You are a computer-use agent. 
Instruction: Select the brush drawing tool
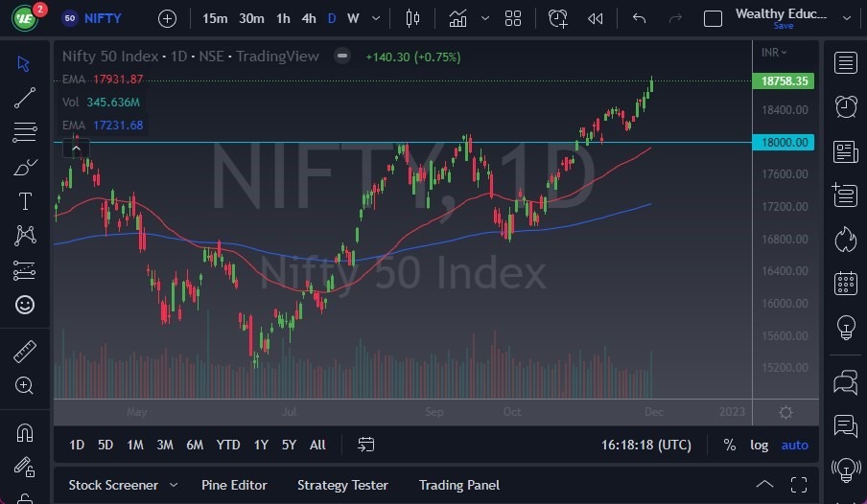pos(24,167)
